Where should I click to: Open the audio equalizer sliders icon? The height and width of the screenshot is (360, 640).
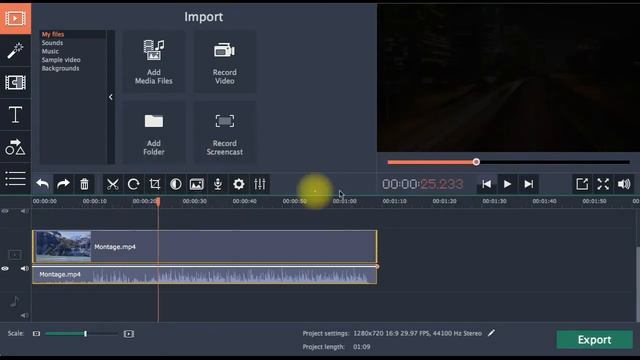tap(260, 184)
